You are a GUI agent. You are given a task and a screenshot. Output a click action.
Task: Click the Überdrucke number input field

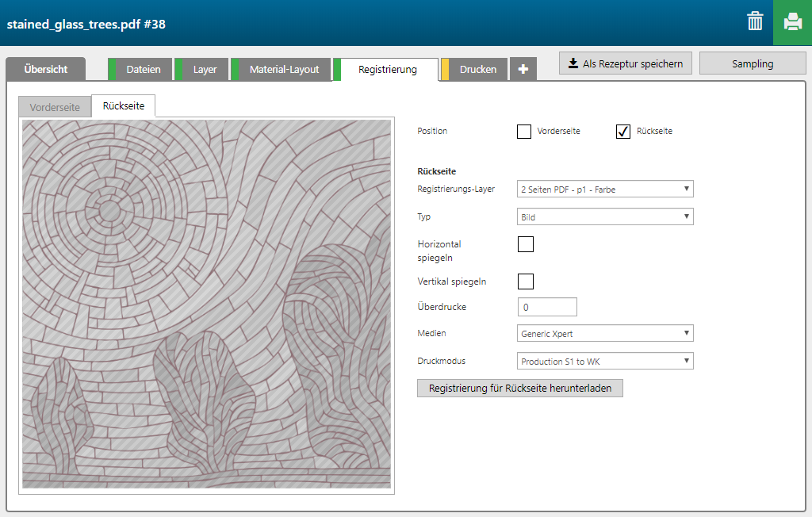[x=546, y=307]
